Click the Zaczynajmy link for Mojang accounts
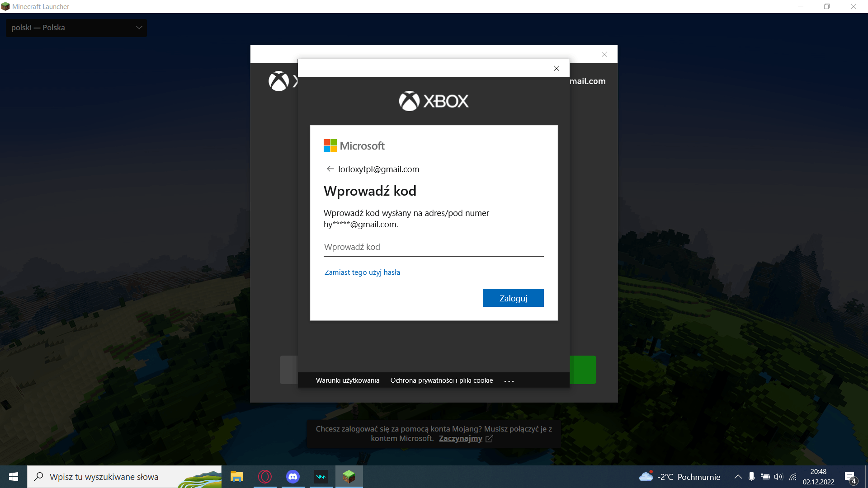This screenshot has height=488, width=868. (460, 438)
